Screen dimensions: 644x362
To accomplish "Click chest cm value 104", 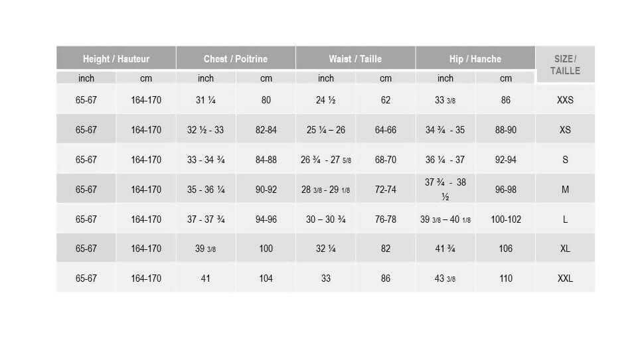I will (x=266, y=278).
